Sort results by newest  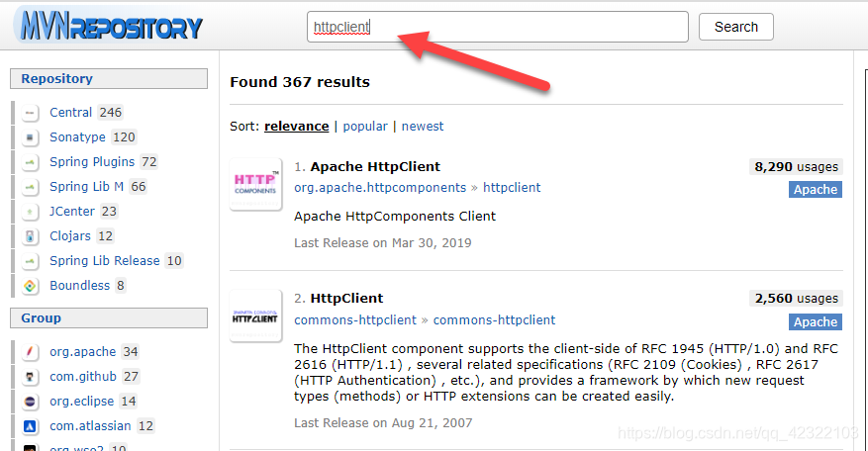(423, 127)
